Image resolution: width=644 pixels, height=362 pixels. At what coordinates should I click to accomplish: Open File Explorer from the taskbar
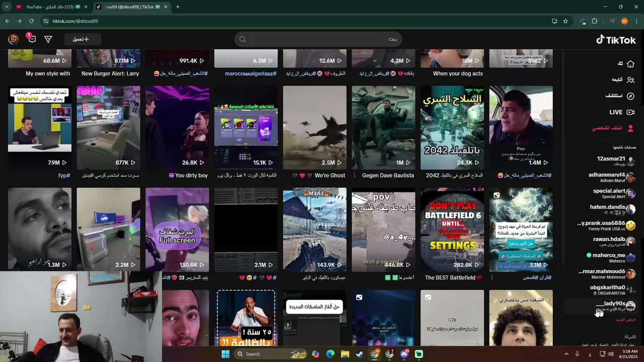tap(345, 354)
